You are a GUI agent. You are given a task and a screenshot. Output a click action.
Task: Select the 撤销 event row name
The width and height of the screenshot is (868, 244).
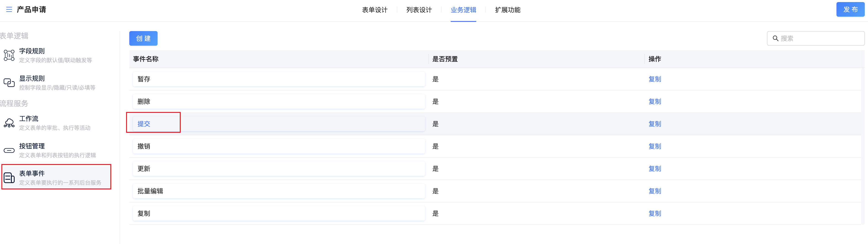pyautogui.click(x=144, y=146)
